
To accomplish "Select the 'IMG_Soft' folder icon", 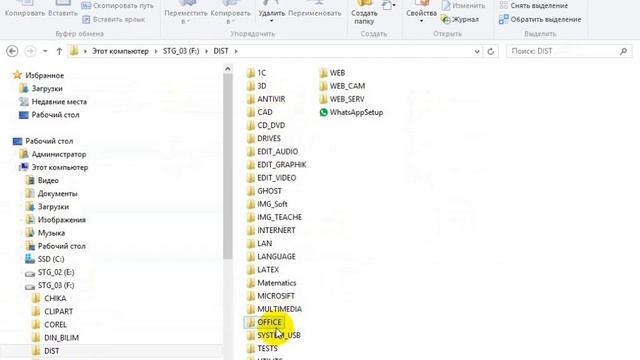I will coord(251,204).
